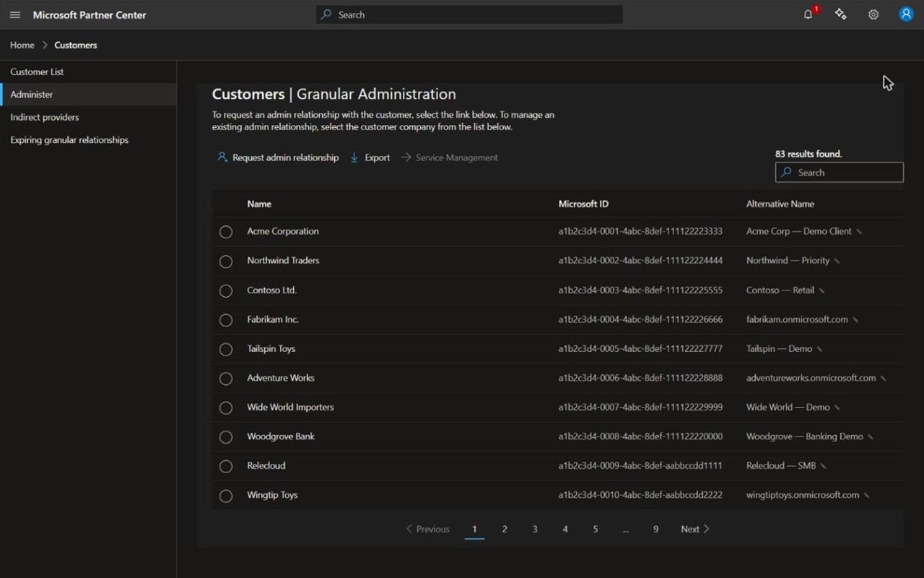This screenshot has height=578, width=924.
Task: Edit alternative name for Northwind Traders
Action: 837,261
